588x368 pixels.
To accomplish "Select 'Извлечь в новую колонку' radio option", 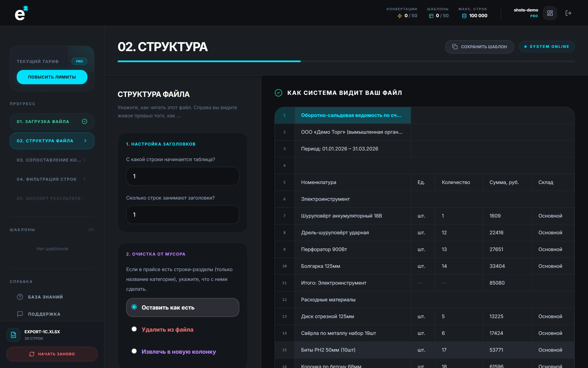I will [134, 351].
